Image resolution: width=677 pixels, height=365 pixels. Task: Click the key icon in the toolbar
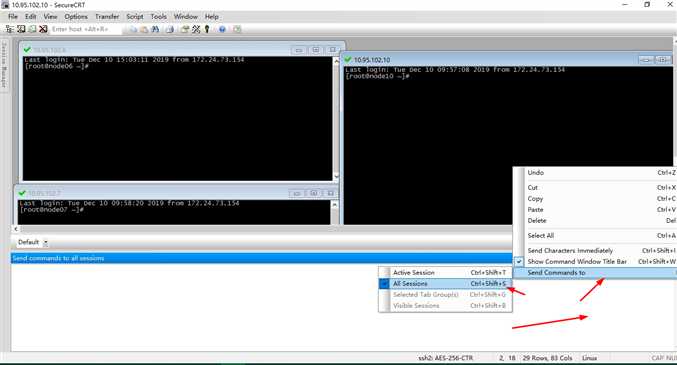tap(207, 29)
